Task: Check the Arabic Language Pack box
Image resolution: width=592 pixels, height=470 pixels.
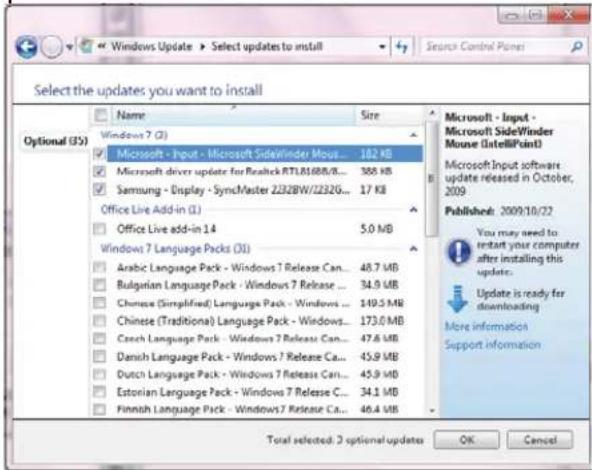Action: pyautogui.click(x=100, y=268)
